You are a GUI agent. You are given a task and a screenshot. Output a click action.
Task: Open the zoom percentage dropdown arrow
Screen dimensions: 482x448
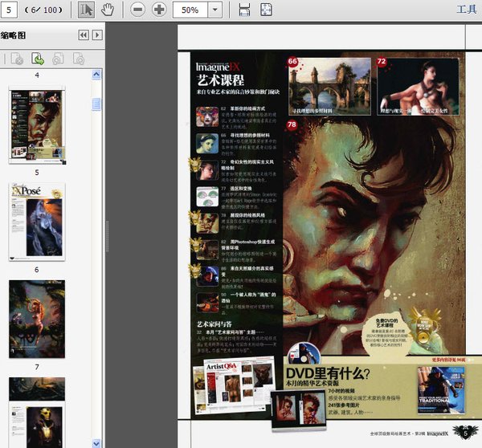(x=214, y=10)
